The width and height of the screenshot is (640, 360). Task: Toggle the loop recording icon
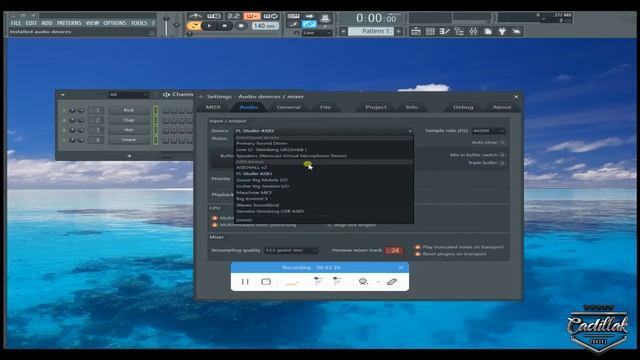(x=271, y=16)
